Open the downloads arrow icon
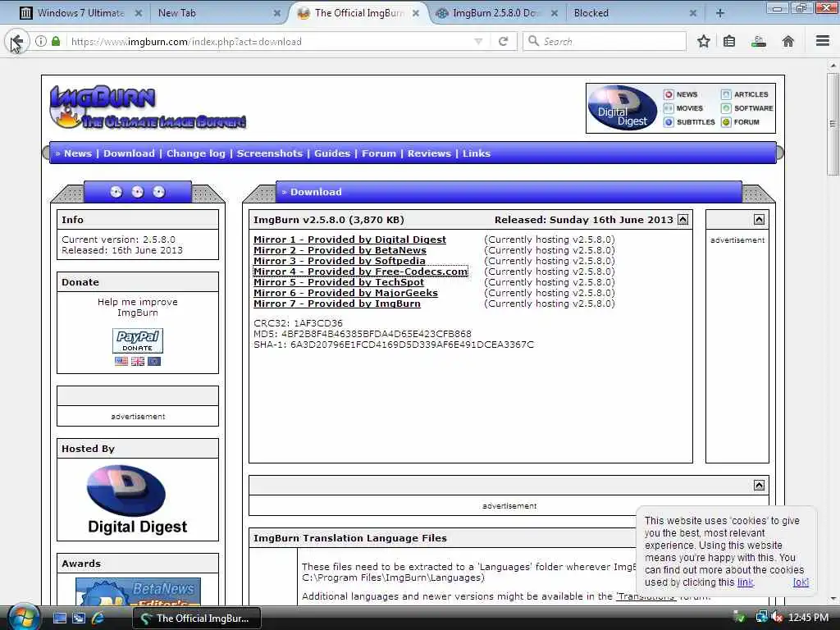Viewport: 840px width, 630px height. pyautogui.click(x=759, y=41)
